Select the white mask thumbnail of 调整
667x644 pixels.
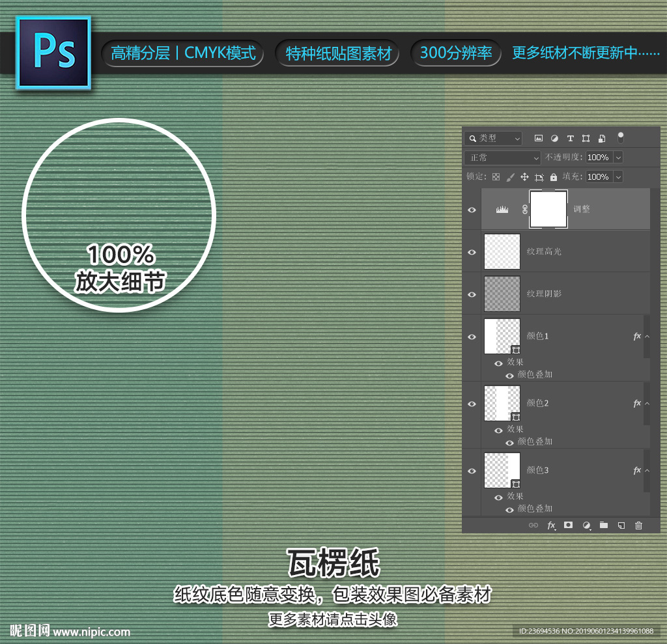pos(548,209)
